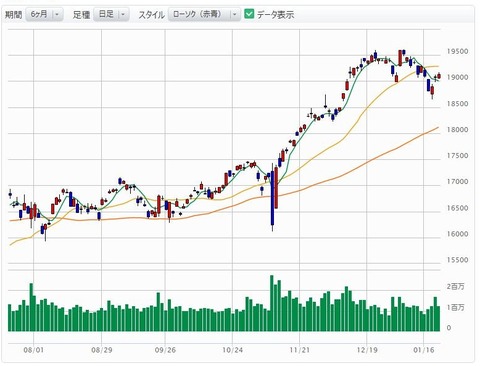Click the 18500 price axis label
Viewport: 480px width, 366px height.
(457, 104)
